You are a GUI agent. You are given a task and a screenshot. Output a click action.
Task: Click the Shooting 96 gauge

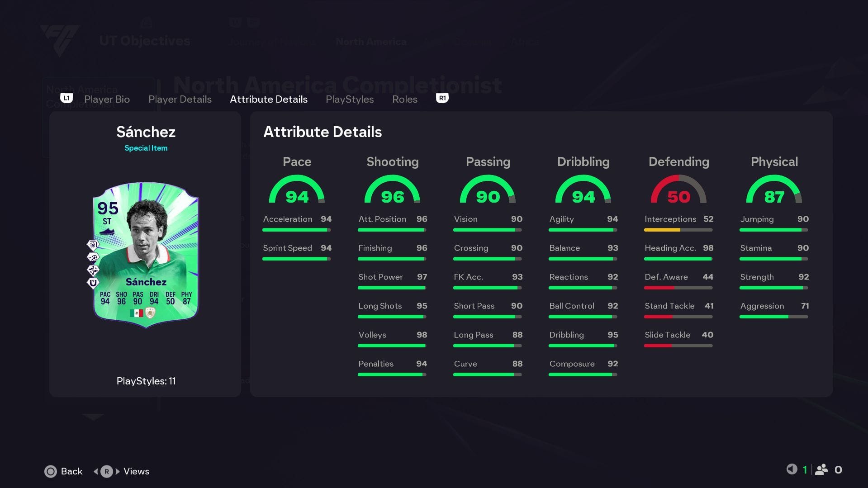(392, 189)
